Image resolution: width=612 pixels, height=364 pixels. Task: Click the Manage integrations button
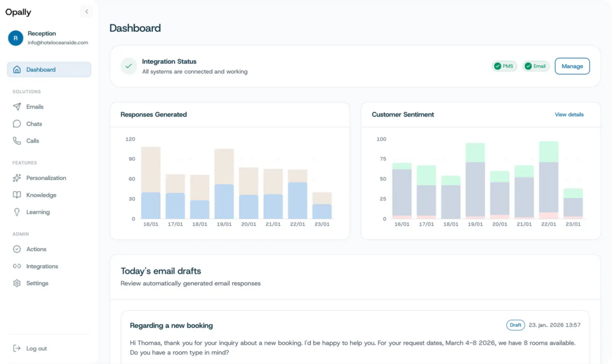click(572, 66)
